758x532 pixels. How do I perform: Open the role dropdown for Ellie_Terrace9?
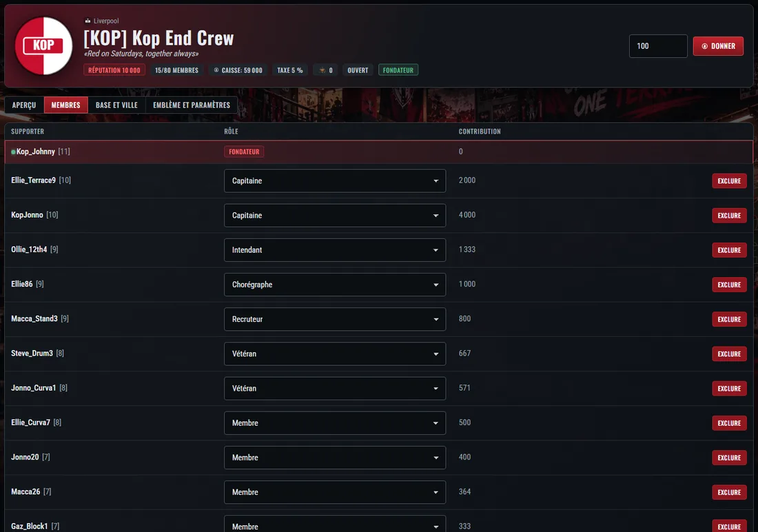334,181
